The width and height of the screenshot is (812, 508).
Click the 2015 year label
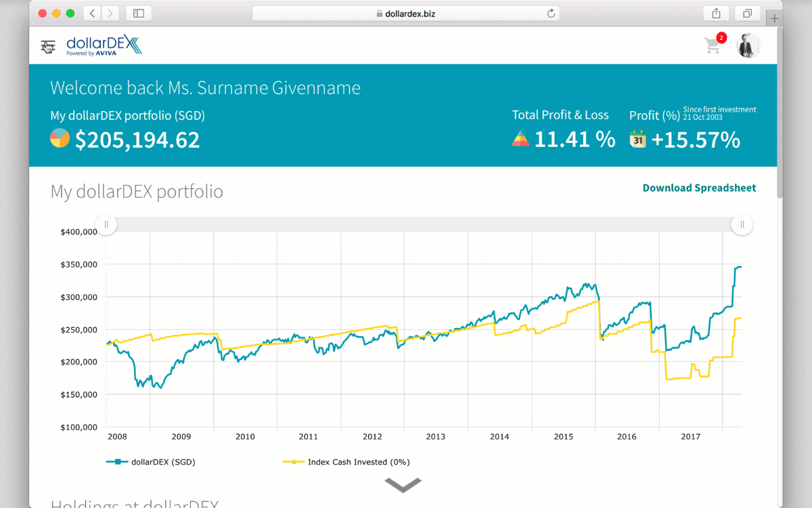563,437
